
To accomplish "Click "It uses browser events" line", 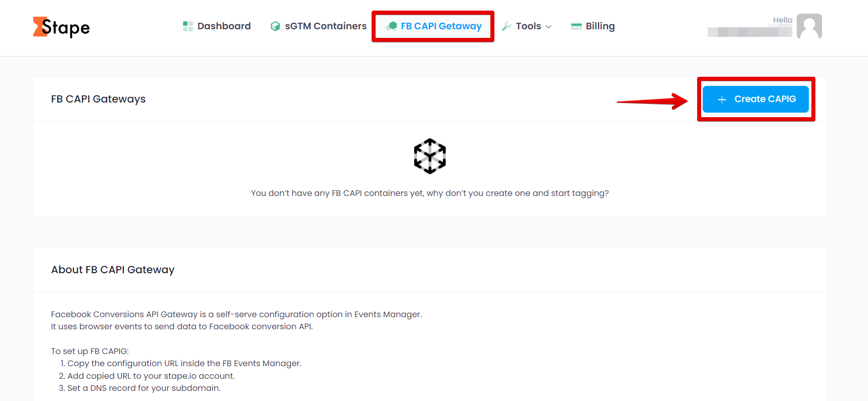I will point(182,326).
